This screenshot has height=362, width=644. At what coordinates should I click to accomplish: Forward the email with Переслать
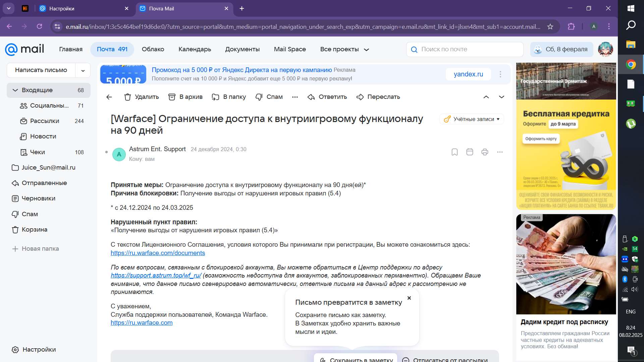pos(378,97)
